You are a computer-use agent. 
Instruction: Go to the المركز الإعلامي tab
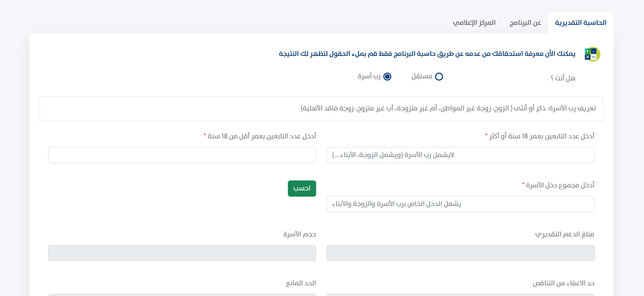click(474, 23)
